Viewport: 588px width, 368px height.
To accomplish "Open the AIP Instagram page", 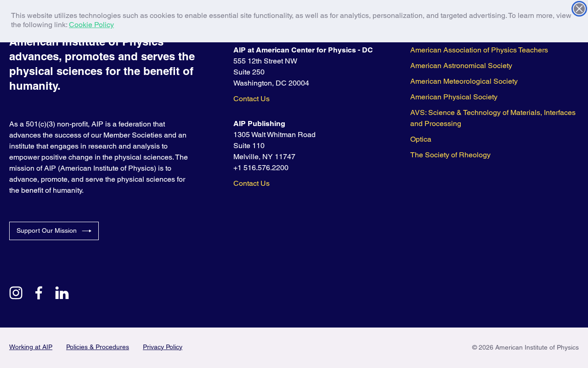I will (x=16, y=293).
